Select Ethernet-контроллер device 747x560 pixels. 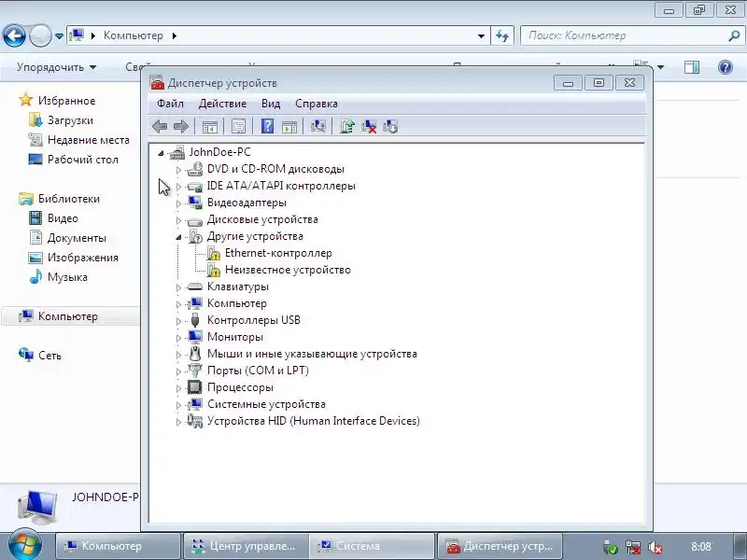coord(278,253)
